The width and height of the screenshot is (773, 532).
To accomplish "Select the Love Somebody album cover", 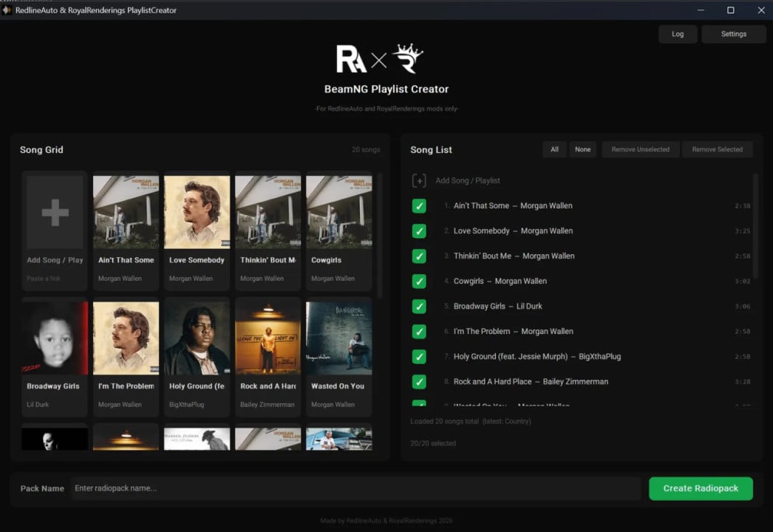I will [x=197, y=212].
